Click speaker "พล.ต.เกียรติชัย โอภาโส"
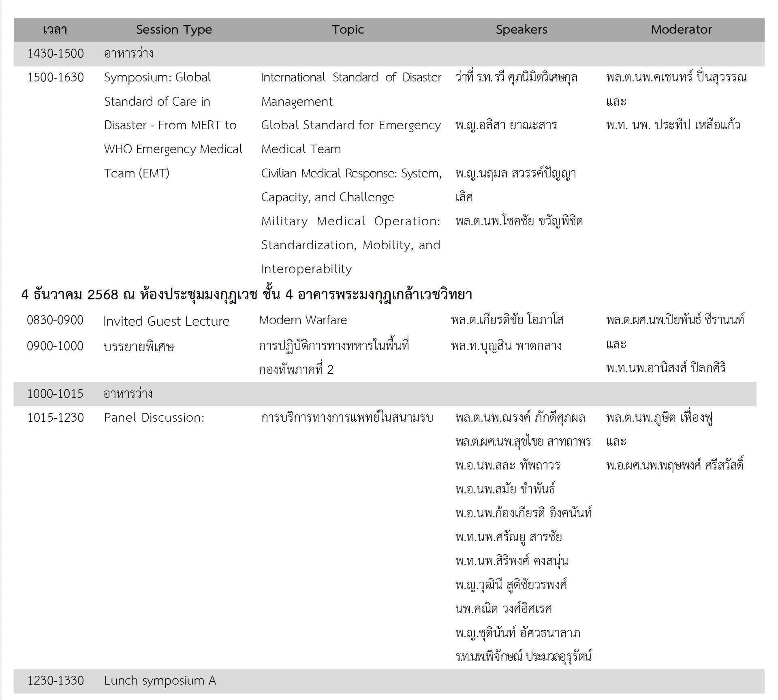This screenshot has height=700, width=778. click(x=507, y=320)
